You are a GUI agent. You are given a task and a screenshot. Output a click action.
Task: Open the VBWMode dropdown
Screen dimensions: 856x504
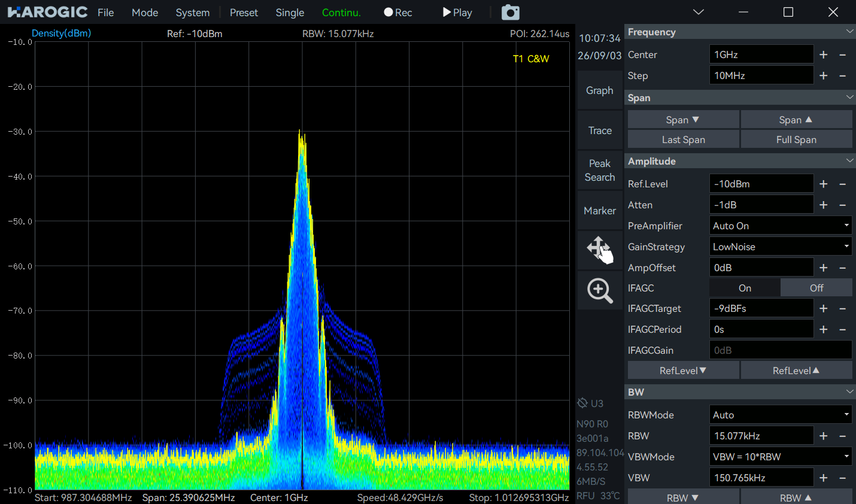pyautogui.click(x=781, y=457)
